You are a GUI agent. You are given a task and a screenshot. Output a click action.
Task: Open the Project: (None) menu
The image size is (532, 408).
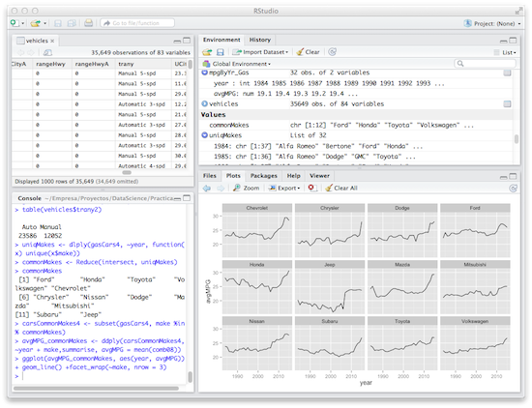(492, 23)
